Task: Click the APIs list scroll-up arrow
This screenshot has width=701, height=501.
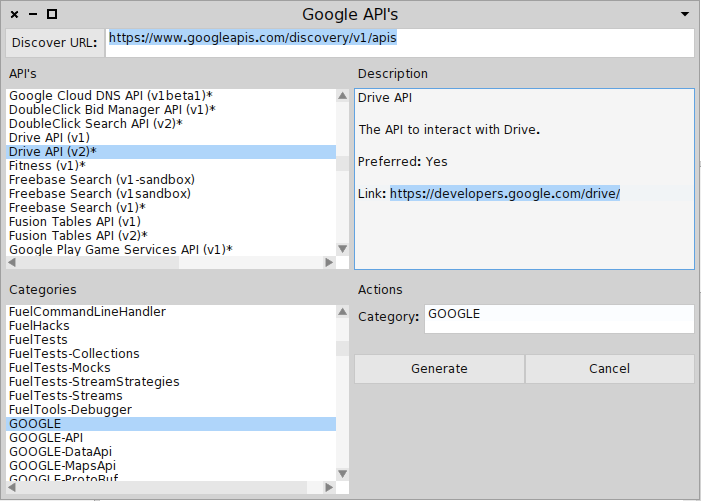Action: tap(342, 96)
